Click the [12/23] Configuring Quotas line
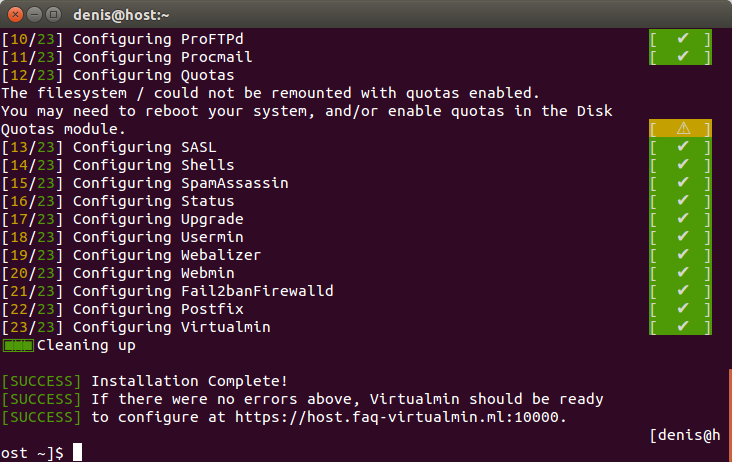Image resolution: width=732 pixels, height=462 pixels. pyautogui.click(x=118, y=75)
